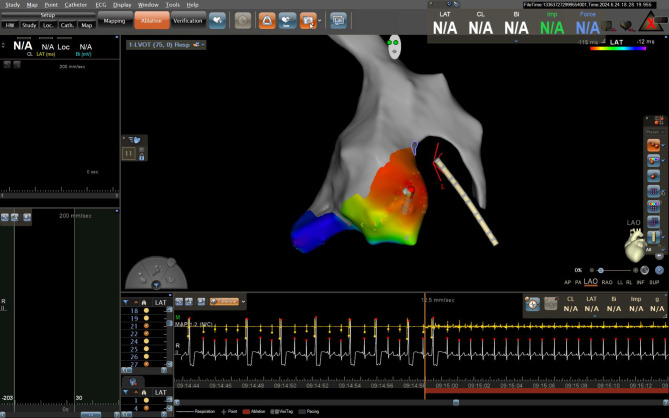The height and width of the screenshot is (418, 669).
Task: Adjust the map transparency slider handle
Action: [600, 270]
